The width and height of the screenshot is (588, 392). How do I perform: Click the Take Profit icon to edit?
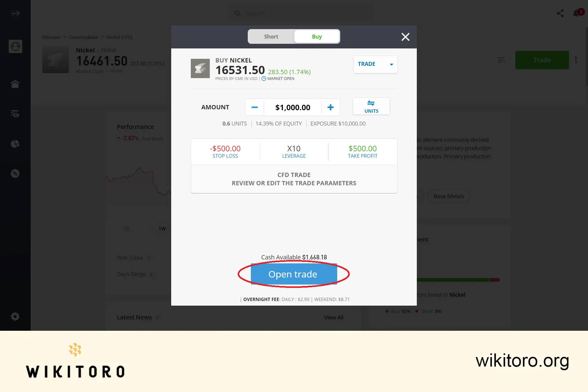[x=362, y=151]
